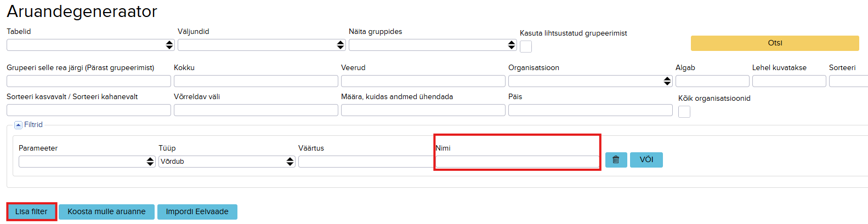Open the Väljundid dropdown
Image resolution: width=868 pixels, height=224 pixels.
[262, 45]
